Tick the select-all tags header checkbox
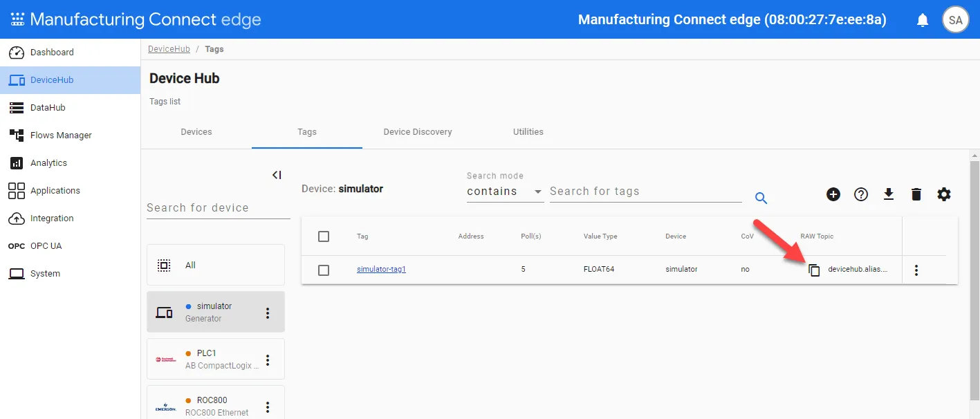The image size is (980, 419). click(324, 236)
